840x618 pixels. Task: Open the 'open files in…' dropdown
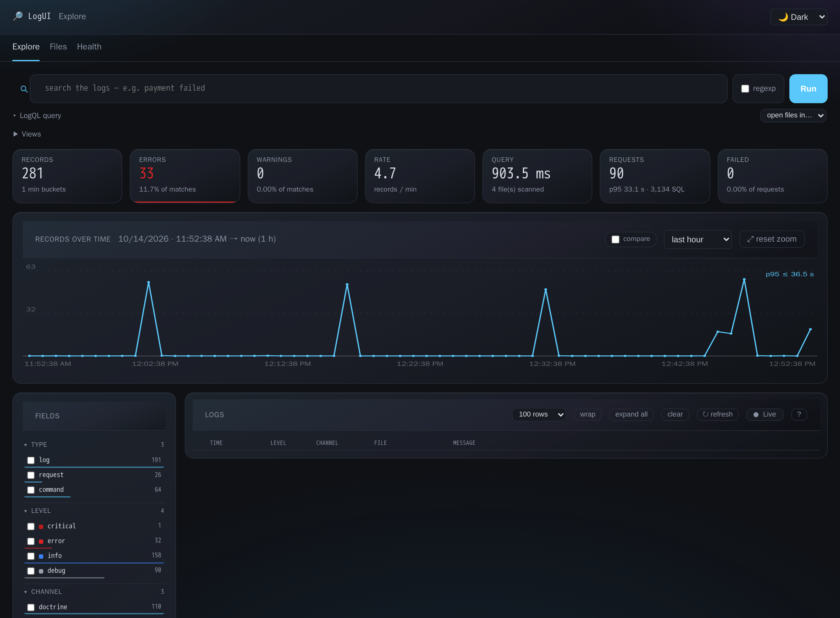coord(793,115)
